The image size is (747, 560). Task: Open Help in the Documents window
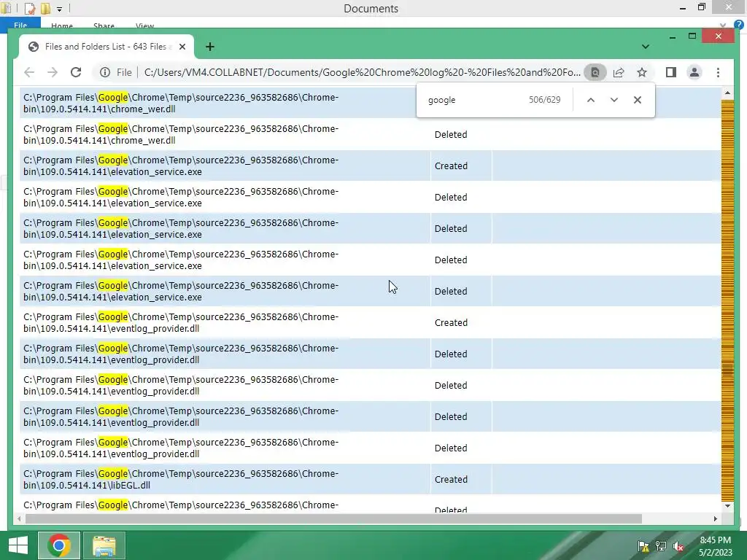click(739, 25)
